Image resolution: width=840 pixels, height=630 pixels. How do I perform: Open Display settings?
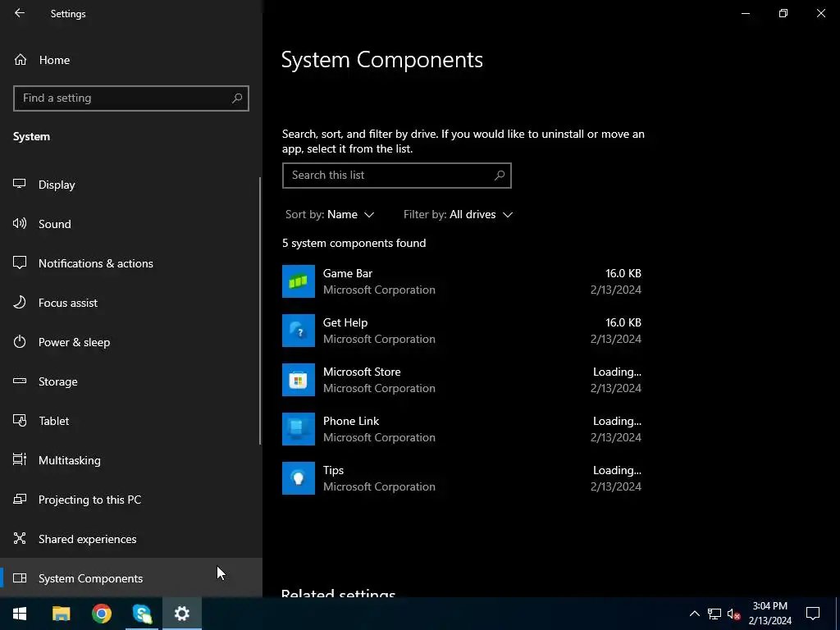tap(57, 185)
